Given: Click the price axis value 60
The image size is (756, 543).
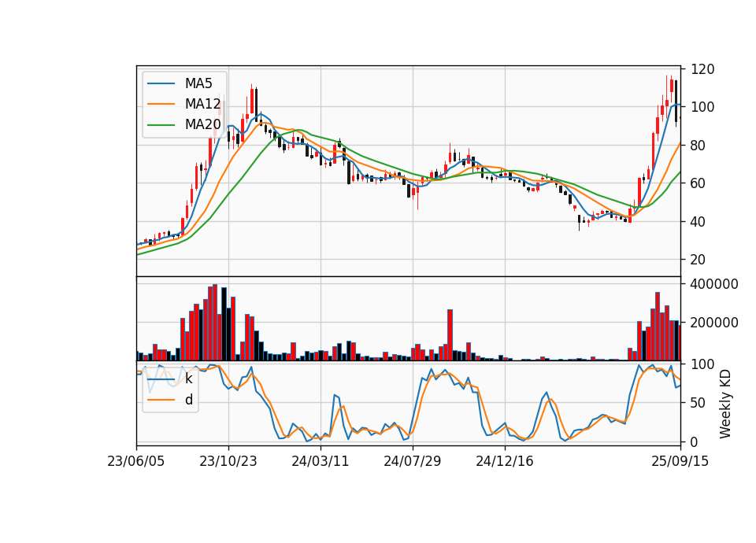Looking at the screenshot, I should tap(699, 183).
